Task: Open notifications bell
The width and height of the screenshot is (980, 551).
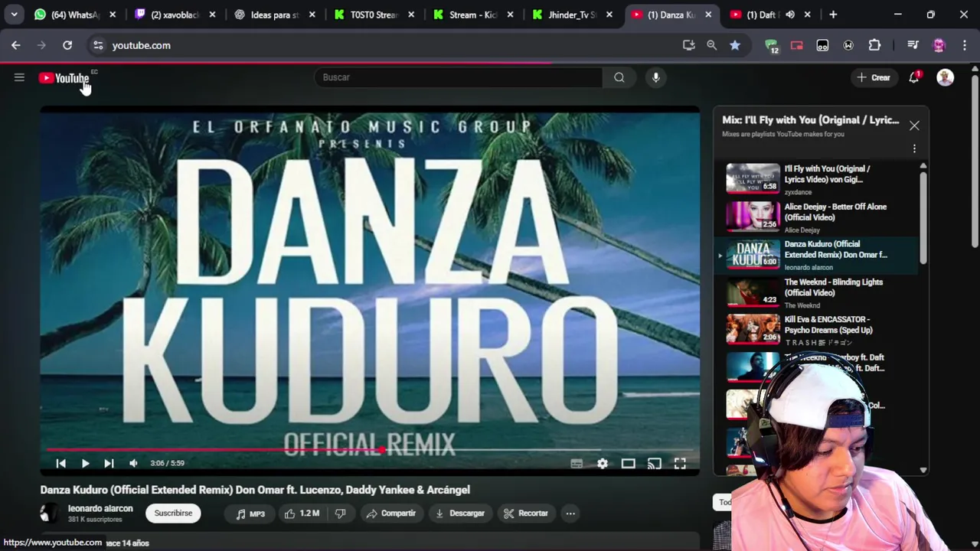Action: click(x=913, y=77)
